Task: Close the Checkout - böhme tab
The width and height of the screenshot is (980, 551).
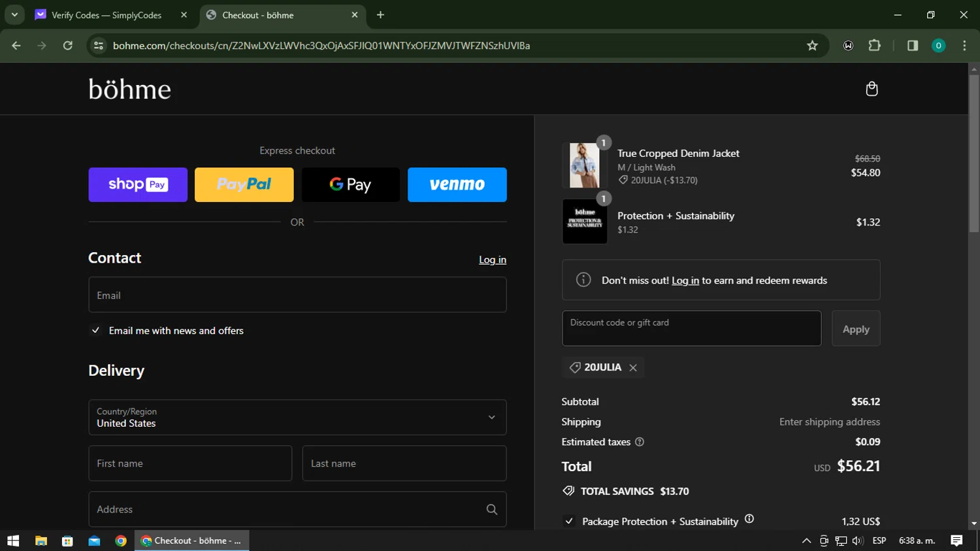Action: click(355, 15)
